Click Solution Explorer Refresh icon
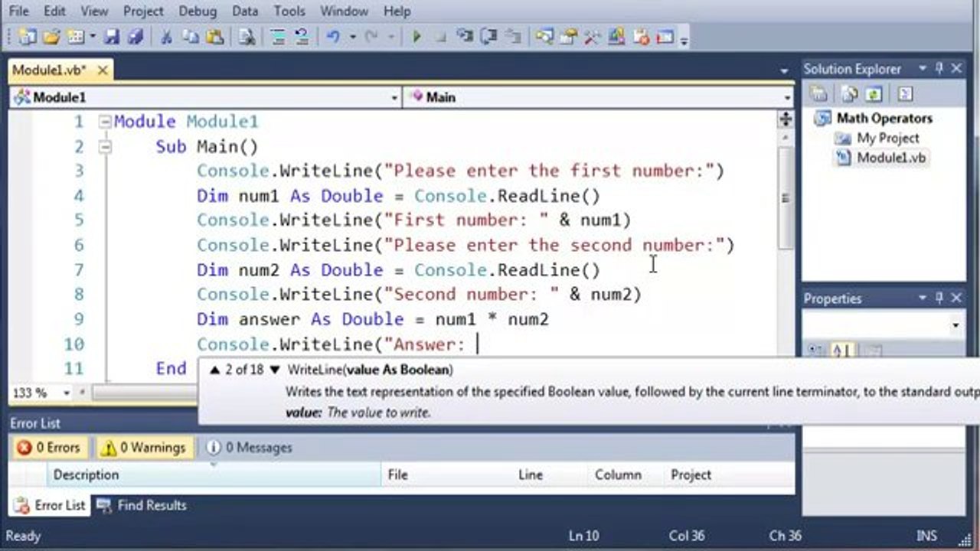The height and width of the screenshot is (551, 980). click(874, 94)
